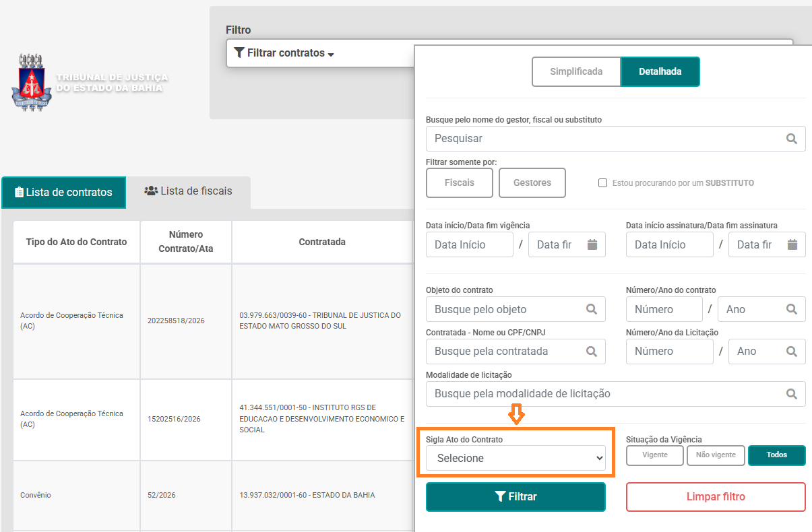Select the Todos status toggle
This screenshot has height=532, width=812.
tap(776, 455)
